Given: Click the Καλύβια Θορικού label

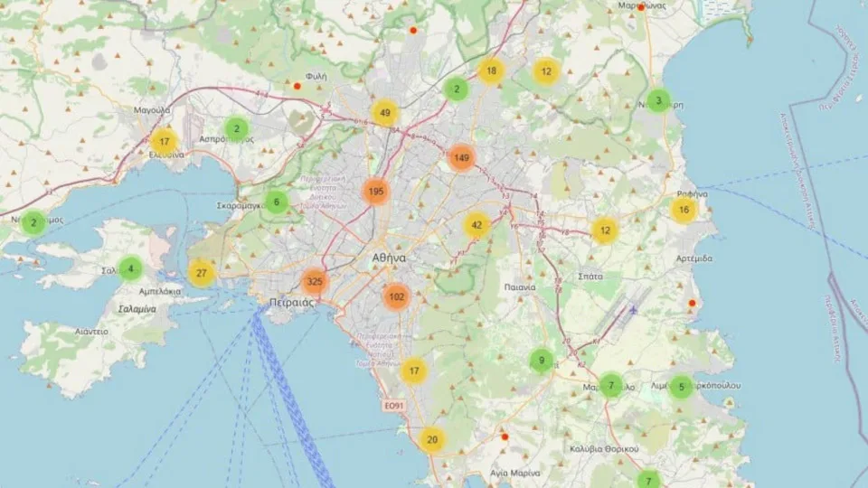Looking at the screenshot, I should coord(604,449).
